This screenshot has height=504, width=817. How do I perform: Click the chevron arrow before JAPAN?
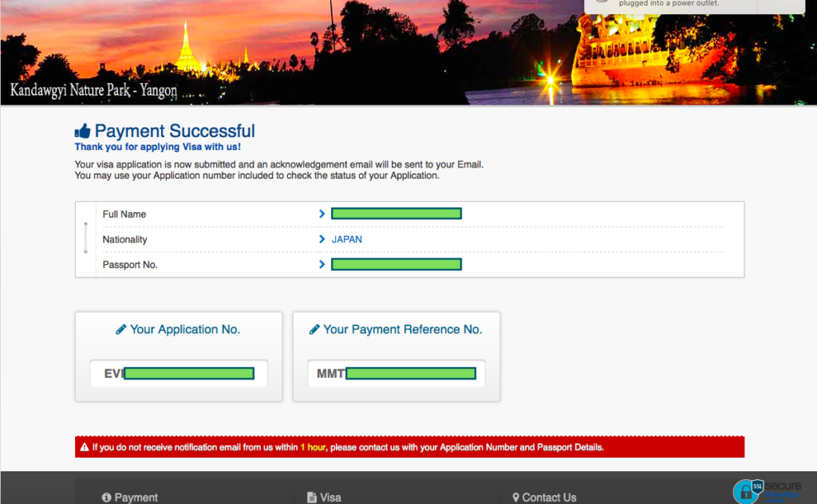coord(322,239)
